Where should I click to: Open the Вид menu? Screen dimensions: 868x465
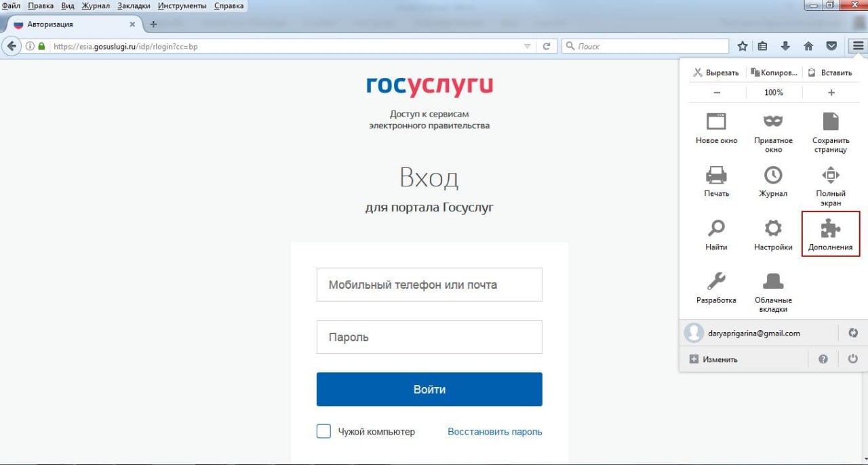point(68,5)
